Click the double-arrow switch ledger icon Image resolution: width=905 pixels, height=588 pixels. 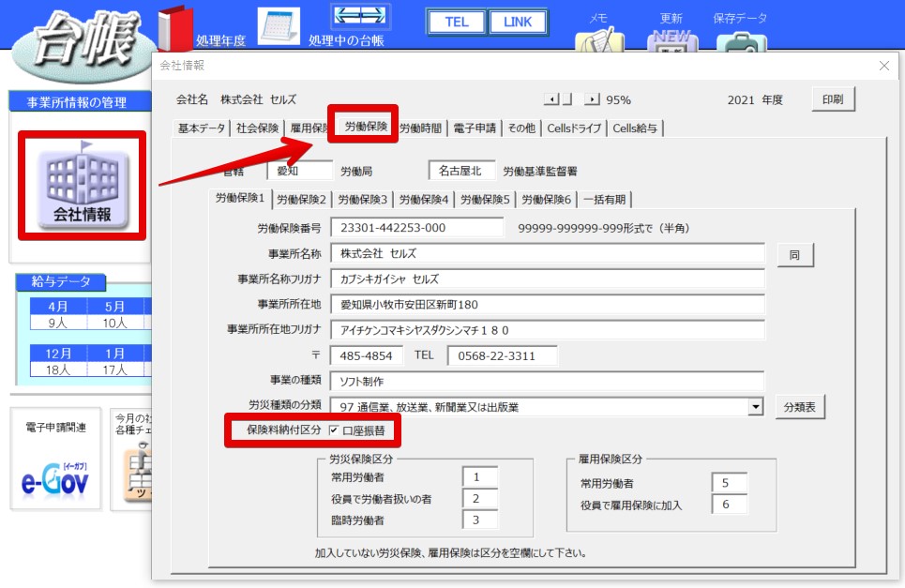click(x=361, y=16)
